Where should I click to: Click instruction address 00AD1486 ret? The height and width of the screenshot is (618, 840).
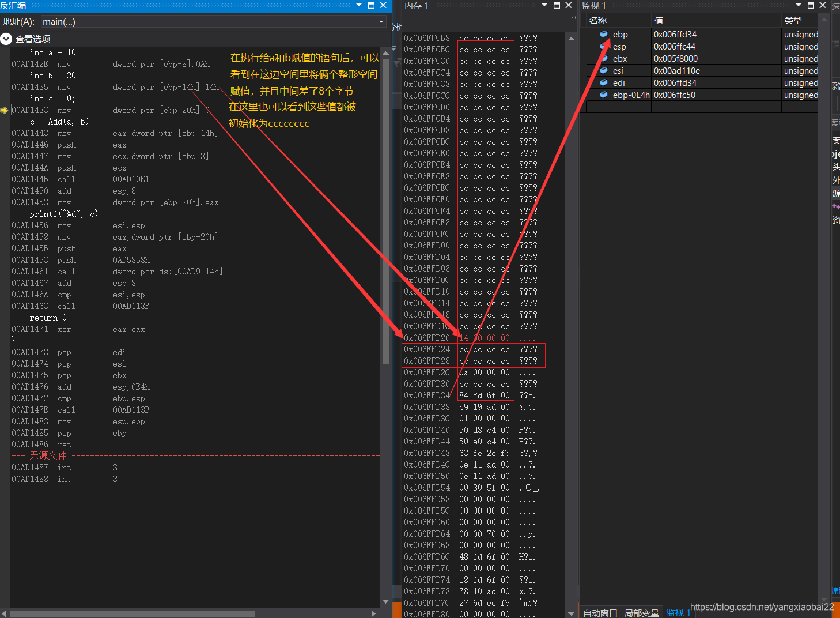(x=30, y=444)
